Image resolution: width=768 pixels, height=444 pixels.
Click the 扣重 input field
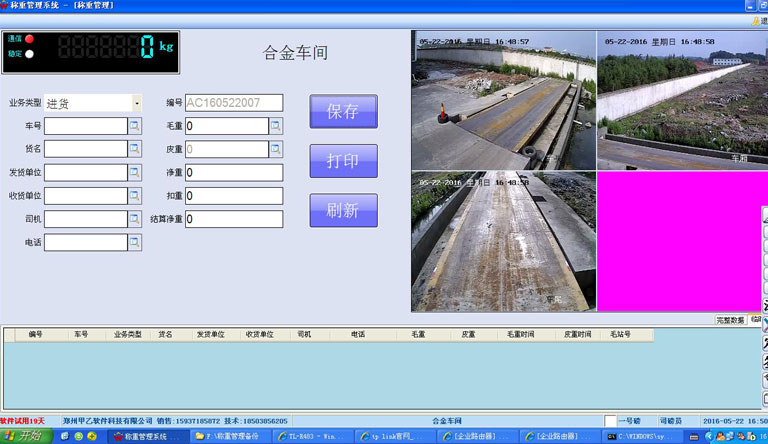pyautogui.click(x=233, y=195)
